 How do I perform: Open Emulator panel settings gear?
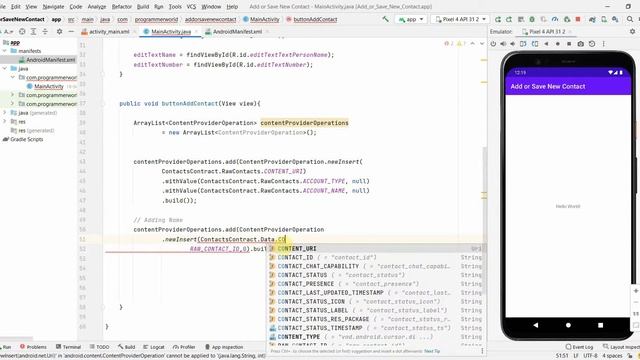(x=632, y=31)
